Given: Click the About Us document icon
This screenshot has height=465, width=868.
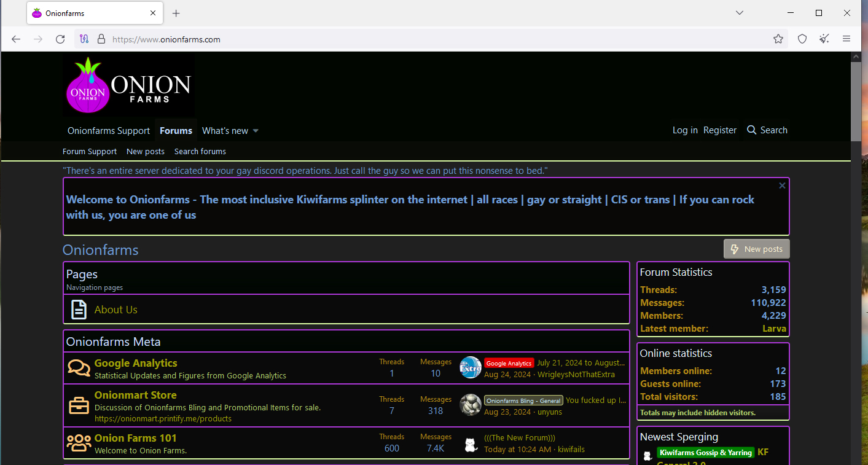Looking at the screenshot, I should 79,310.
